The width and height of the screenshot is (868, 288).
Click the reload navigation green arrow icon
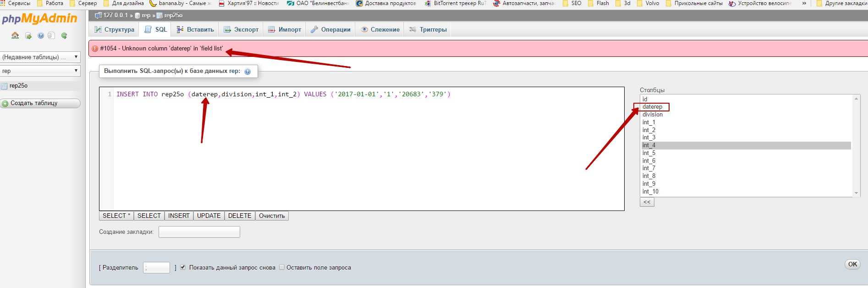pyautogui.click(x=64, y=36)
